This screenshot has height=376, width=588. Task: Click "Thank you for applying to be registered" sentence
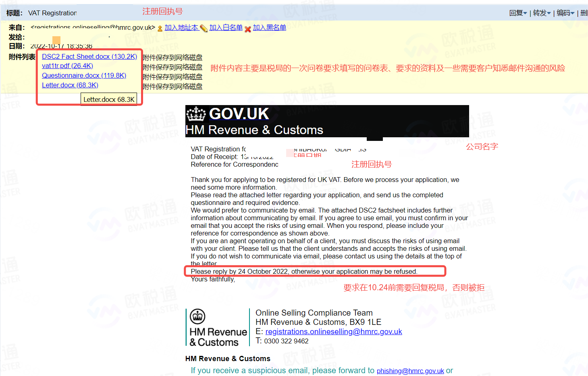325,184
